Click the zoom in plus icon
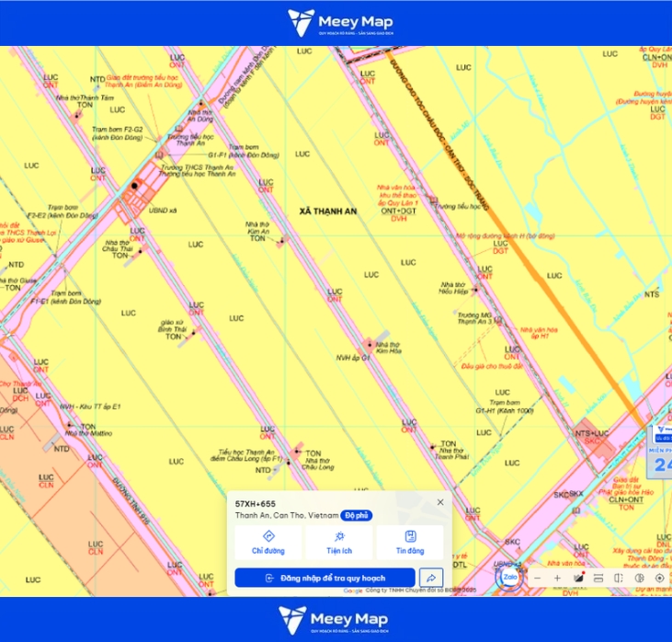The image size is (672, 642). pos(557,579)
